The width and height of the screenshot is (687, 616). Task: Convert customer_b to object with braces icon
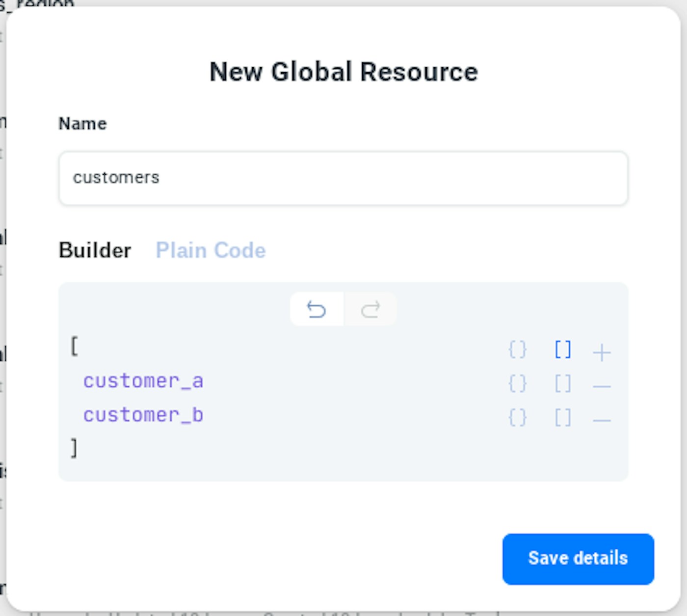click(x=517, y=418)
